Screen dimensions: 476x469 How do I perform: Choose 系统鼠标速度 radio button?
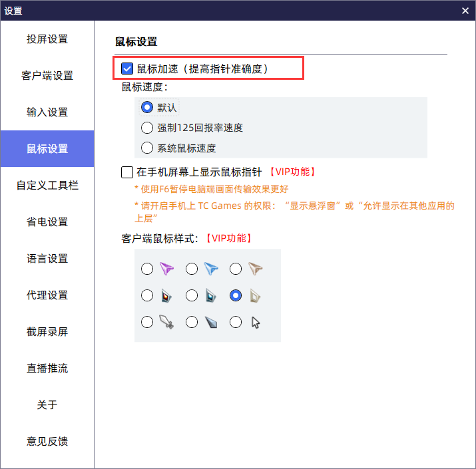[147, 148]
